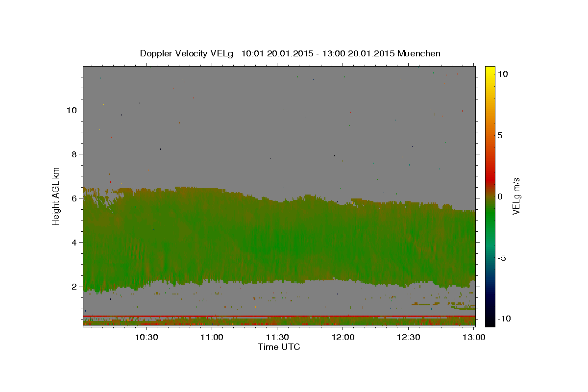Click the height axis label '6'

coord(74,198)
